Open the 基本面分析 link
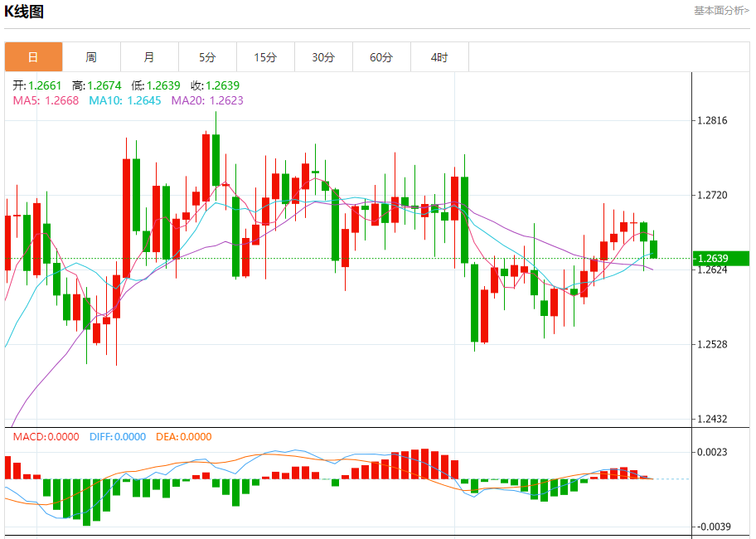 pos(721,11)
